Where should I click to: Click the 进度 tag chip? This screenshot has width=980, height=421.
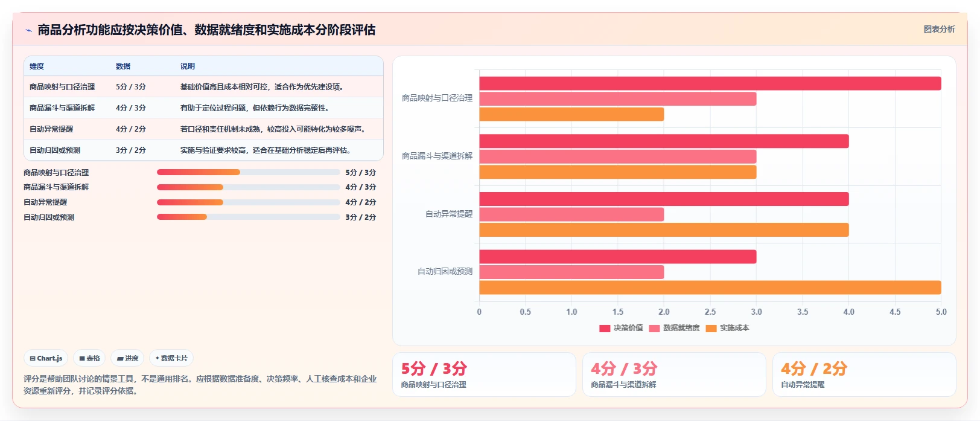(x=127, y=358)
